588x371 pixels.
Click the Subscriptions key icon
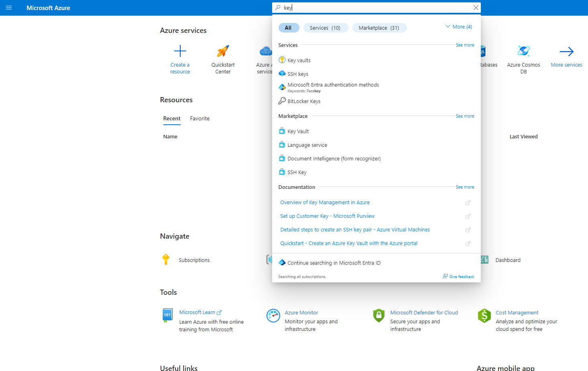click(166, 259)
